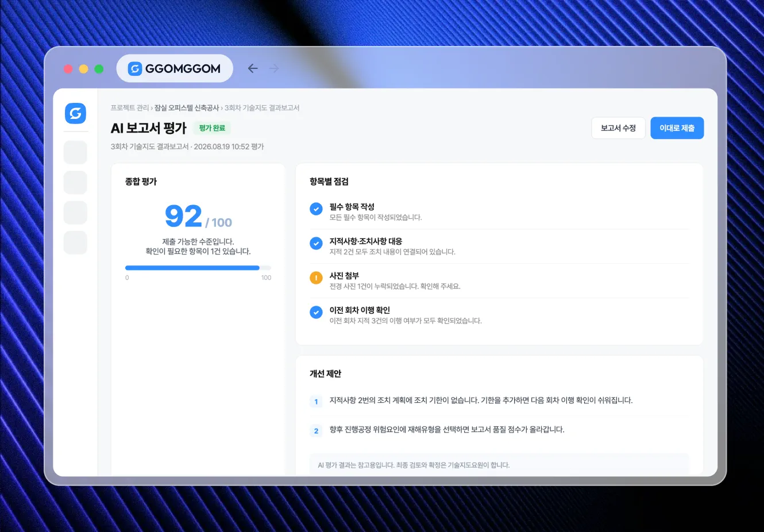Close the window with the red button
Screen dimensions: 764x532
[x=68, y=69]
